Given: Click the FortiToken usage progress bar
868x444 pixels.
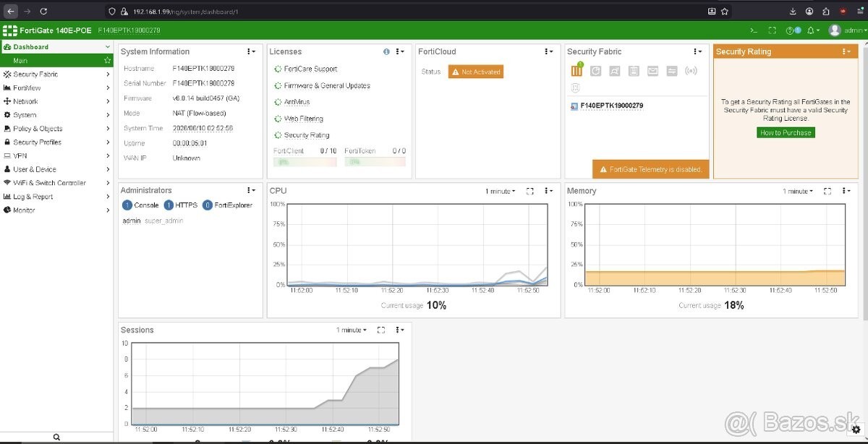Looking at the screenshot, I should (x=375, y=162).
